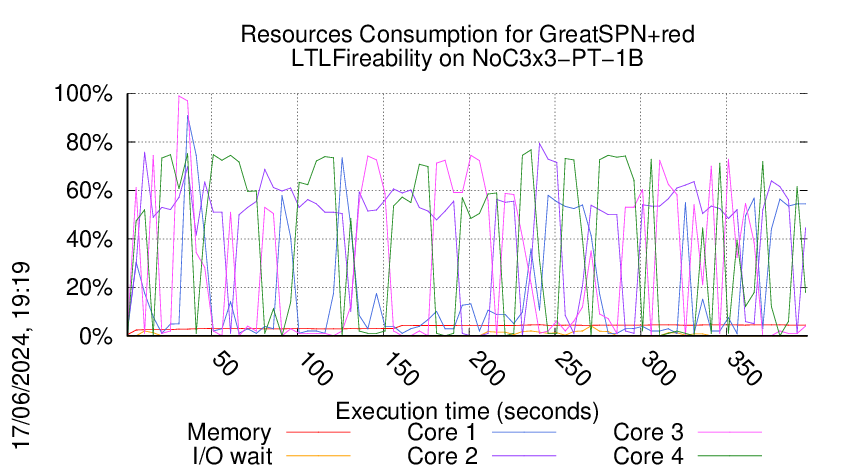This screenshot has width=850, height=475.
Task: Click the 150 x-axis tick label
Action: [x=401, y=370]
